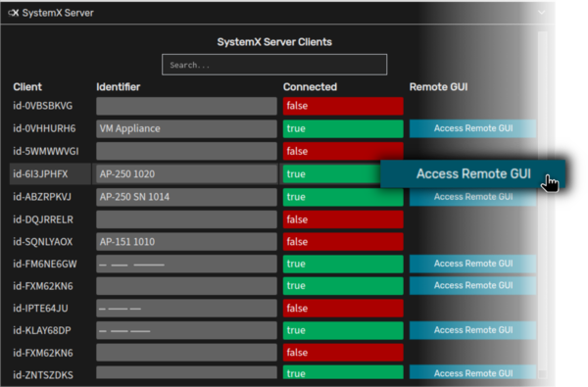Click the false status of id-DQJRRELR

click(343, 219)
